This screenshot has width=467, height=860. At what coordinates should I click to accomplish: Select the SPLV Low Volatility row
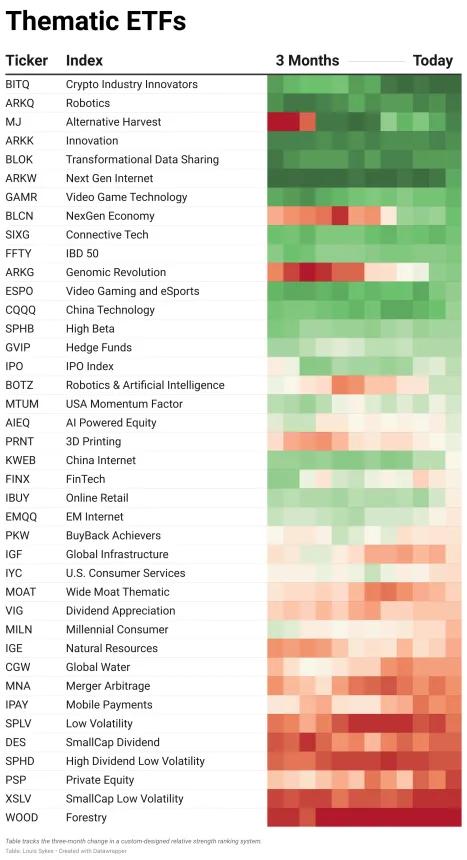(233, 723)
